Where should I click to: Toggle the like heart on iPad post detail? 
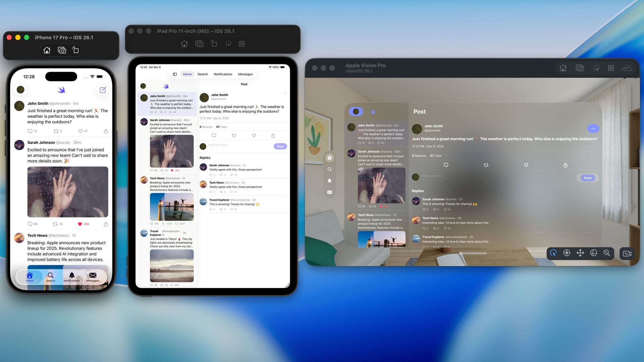tap(254, 135)
